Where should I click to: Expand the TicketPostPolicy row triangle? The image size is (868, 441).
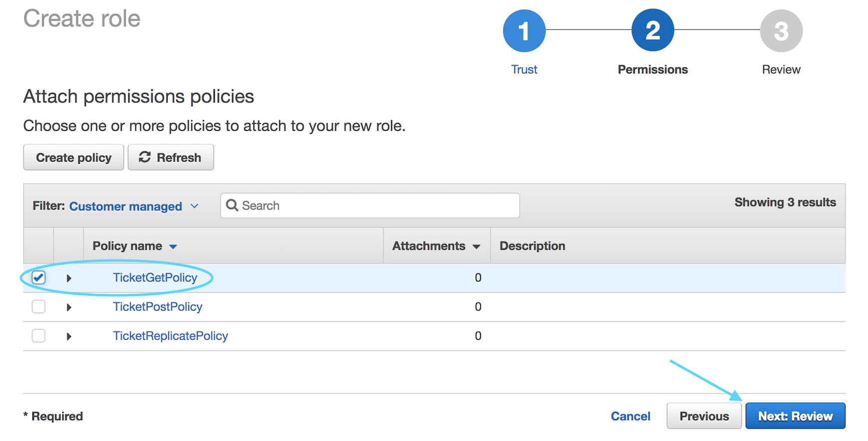click(69, 307)
